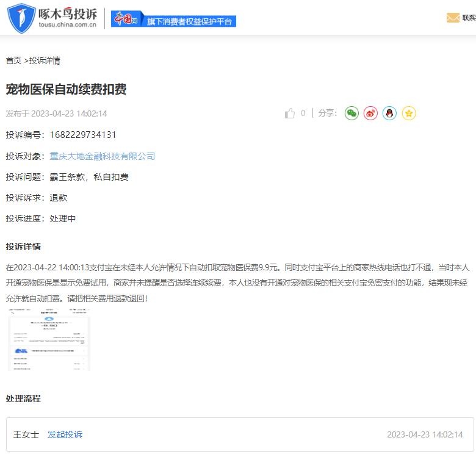Click the tousu.china.com.cn URL text

point(67,25)
